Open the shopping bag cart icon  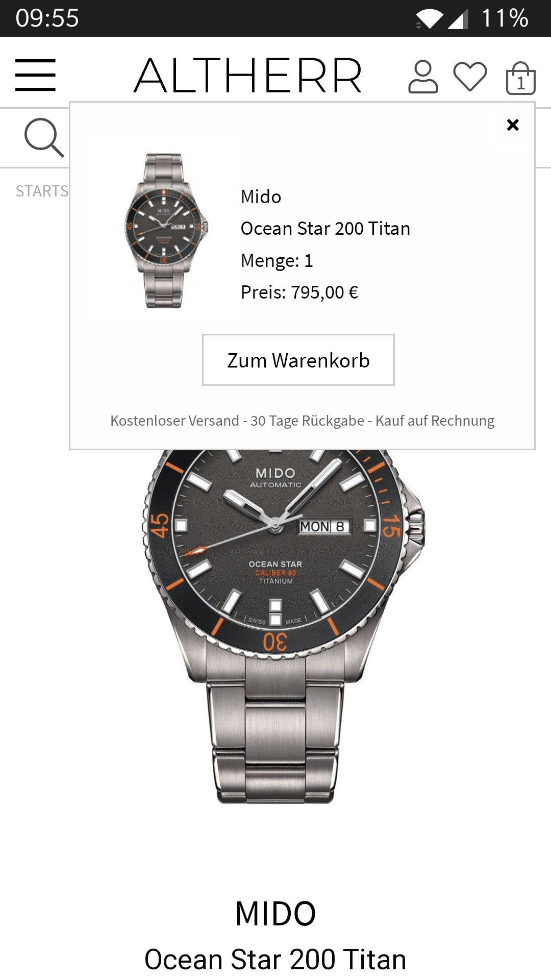[x=520, y=78]
